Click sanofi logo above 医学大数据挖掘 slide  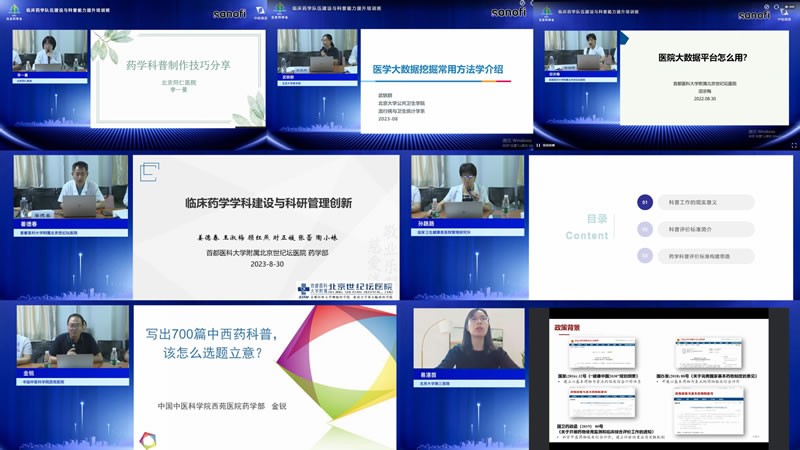tap(508, 12)
